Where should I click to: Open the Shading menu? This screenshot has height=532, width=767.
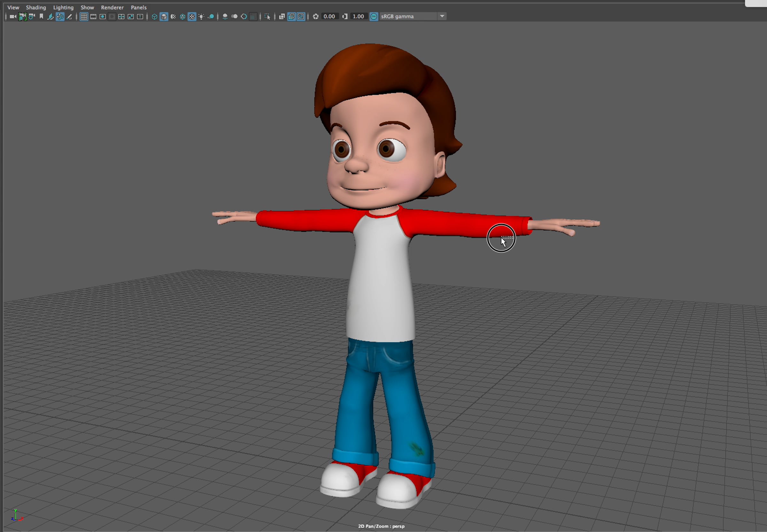coord(36,7)
